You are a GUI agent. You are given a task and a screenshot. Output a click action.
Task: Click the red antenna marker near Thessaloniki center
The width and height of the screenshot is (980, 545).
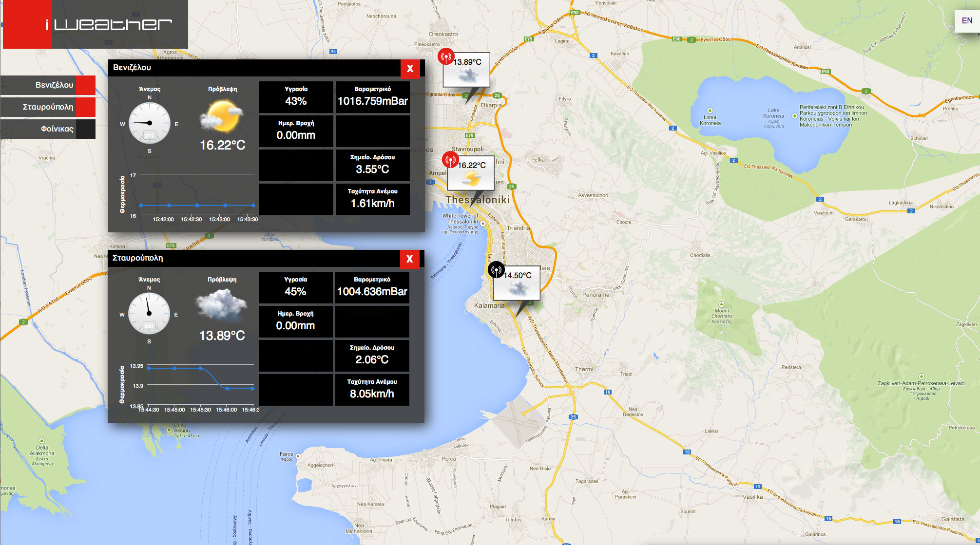[450, 160]
